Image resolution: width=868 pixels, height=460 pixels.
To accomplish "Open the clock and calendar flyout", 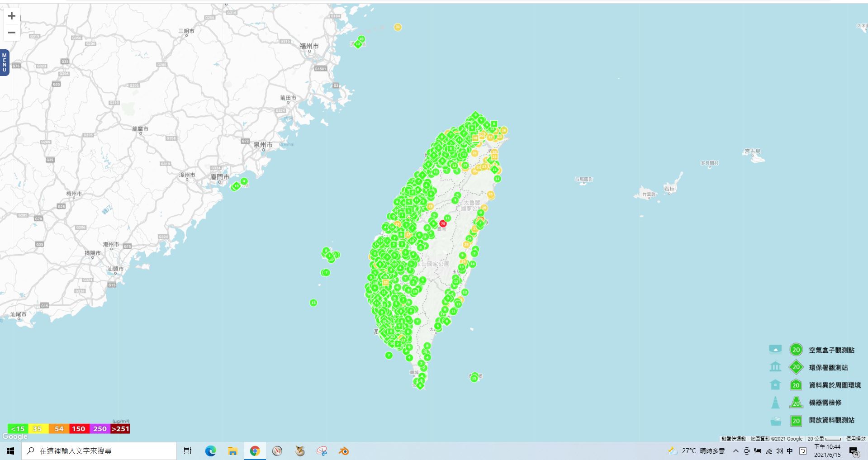I will click(x=827, y=451).
